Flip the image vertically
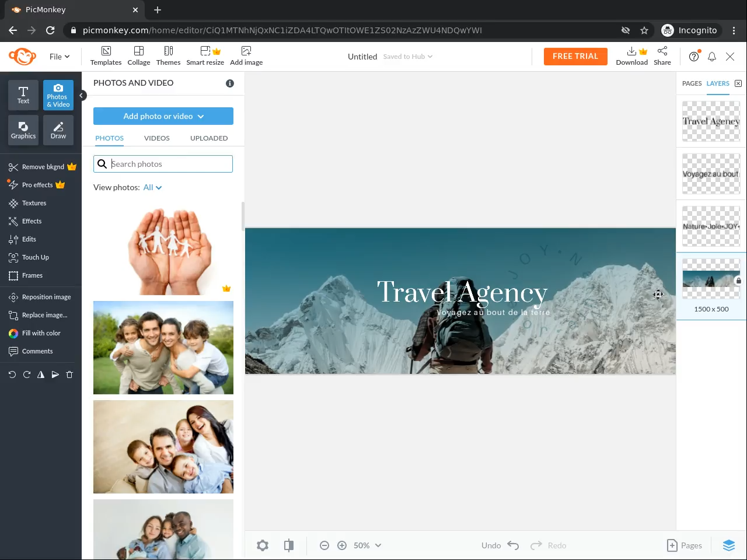Image resolution: width=747 pixels, height=560 pixels. tap(55, 374)
